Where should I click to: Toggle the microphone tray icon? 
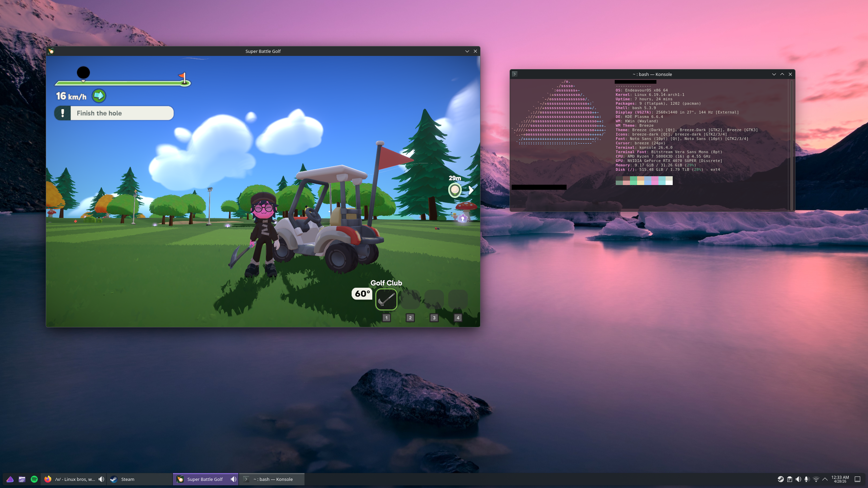tap(807, 479)
